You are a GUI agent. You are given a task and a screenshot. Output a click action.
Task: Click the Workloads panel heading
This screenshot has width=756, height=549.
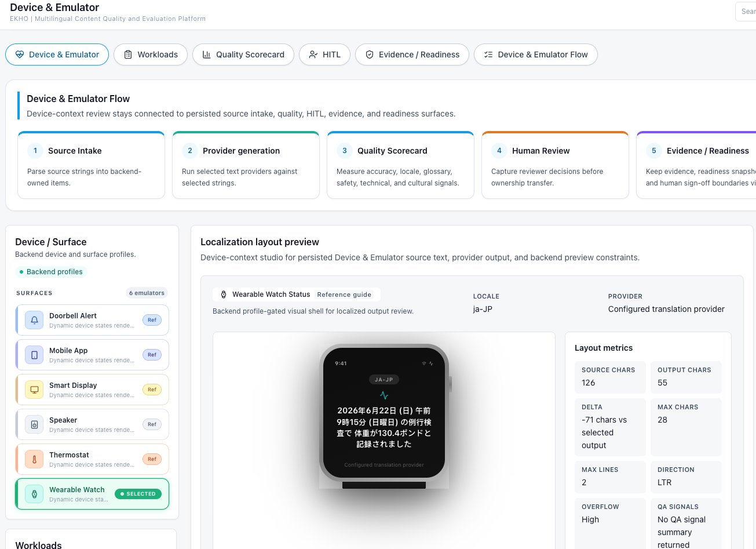[x=38, y=545]
